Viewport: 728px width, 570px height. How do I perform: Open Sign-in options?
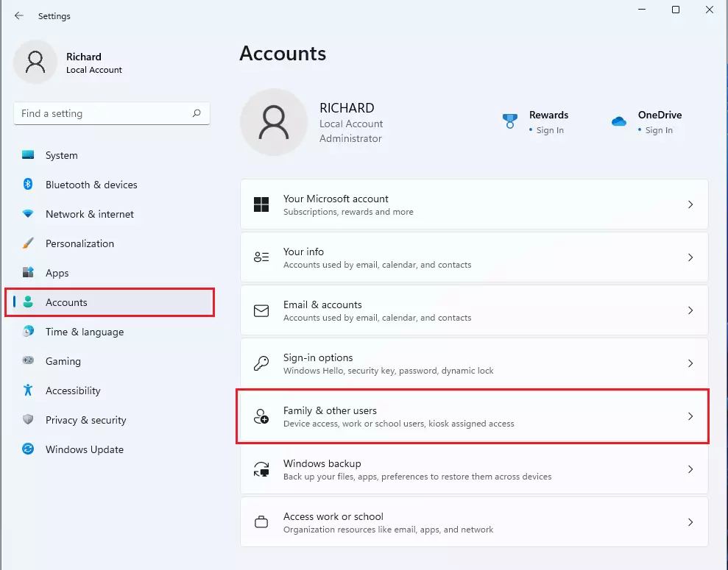click(x=474, y=363)
